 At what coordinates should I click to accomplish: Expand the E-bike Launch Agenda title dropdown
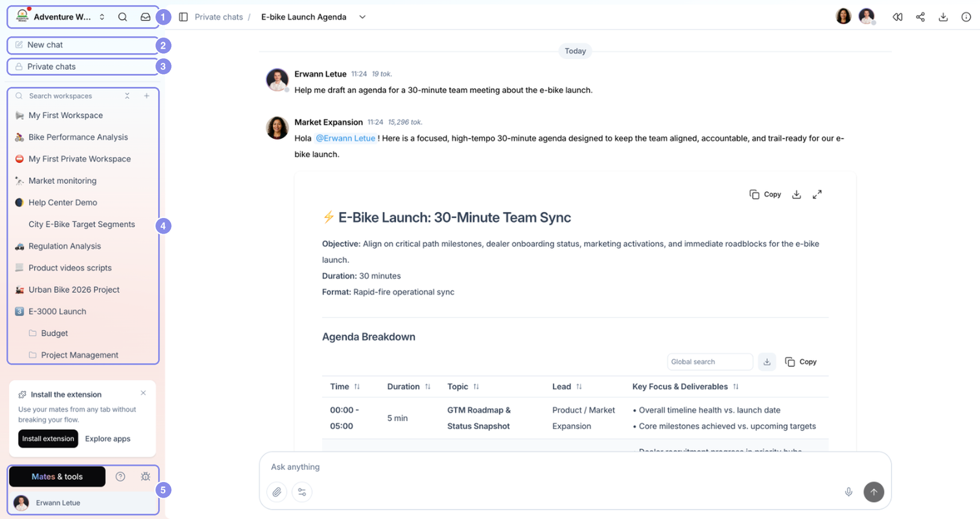tap(362, 17)
